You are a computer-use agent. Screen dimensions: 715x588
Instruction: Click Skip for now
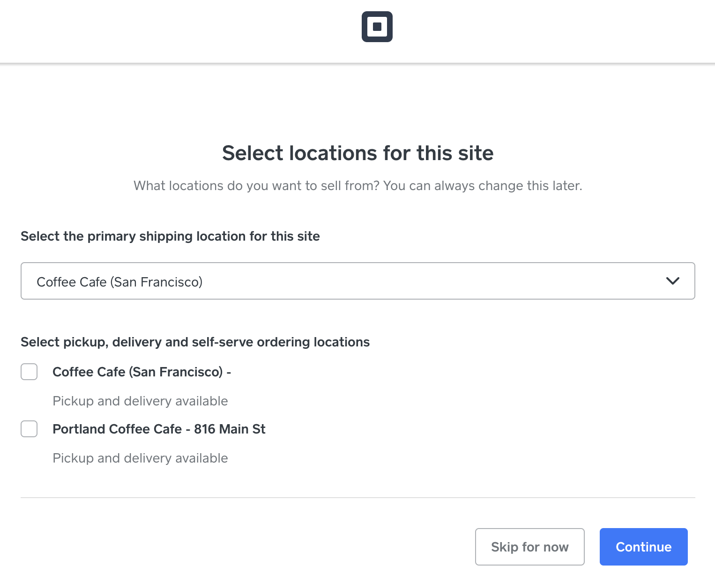[x=529, y=547]
